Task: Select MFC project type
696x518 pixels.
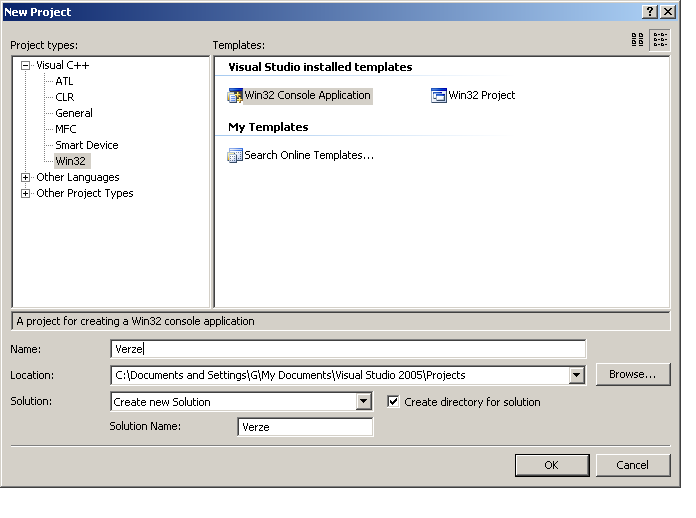Action: pyautogui.click(x=66, y=129)
